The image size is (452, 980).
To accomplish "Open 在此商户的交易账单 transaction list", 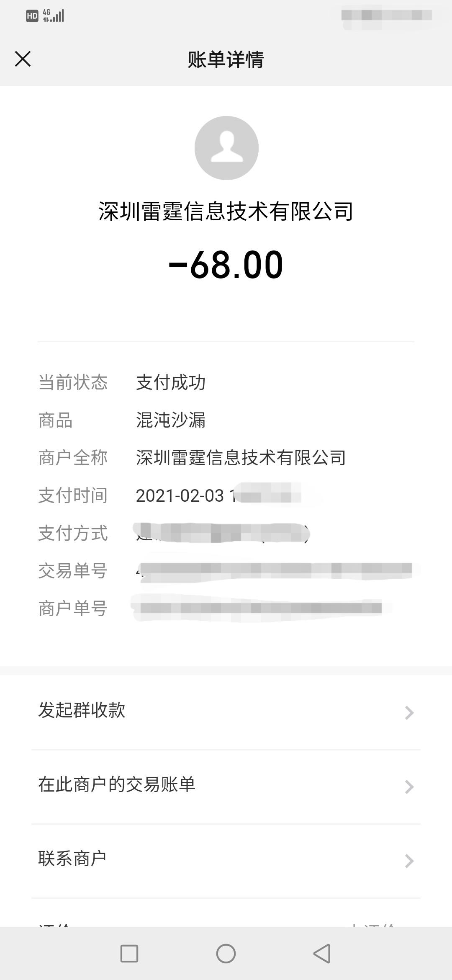I will point(226,787).
